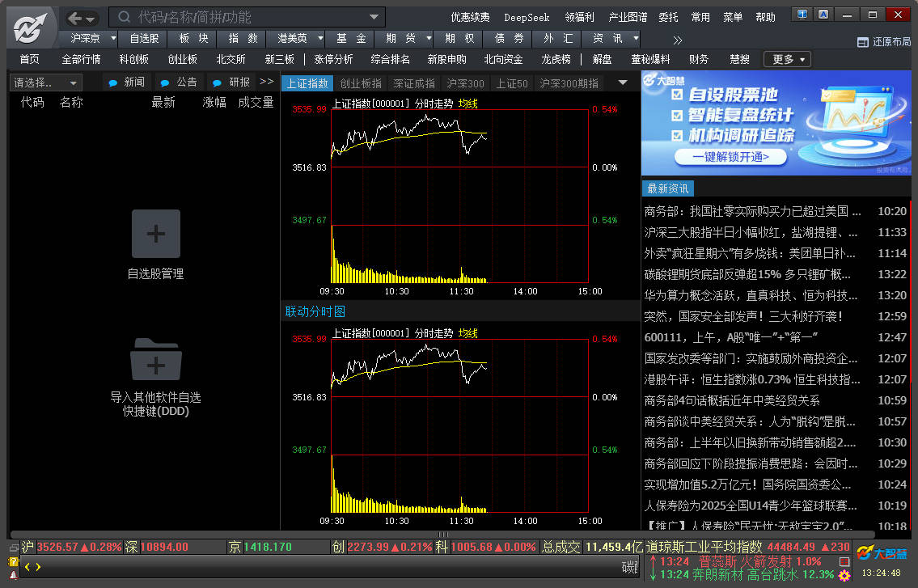Open the 自选股管理 plus icon
This screenshot has height=588, width=918.
(x=156, y=234)
